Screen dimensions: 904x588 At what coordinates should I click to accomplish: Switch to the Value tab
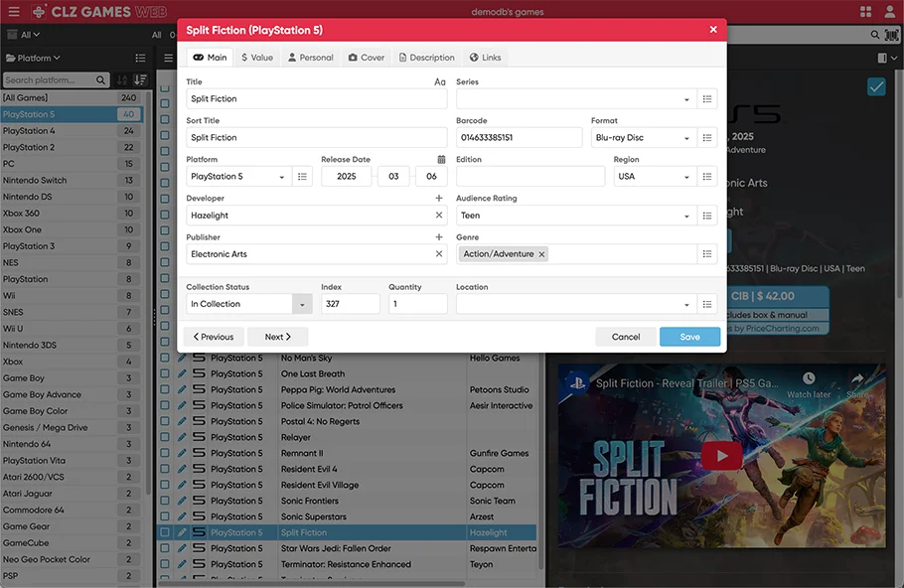tap(257, 57)
